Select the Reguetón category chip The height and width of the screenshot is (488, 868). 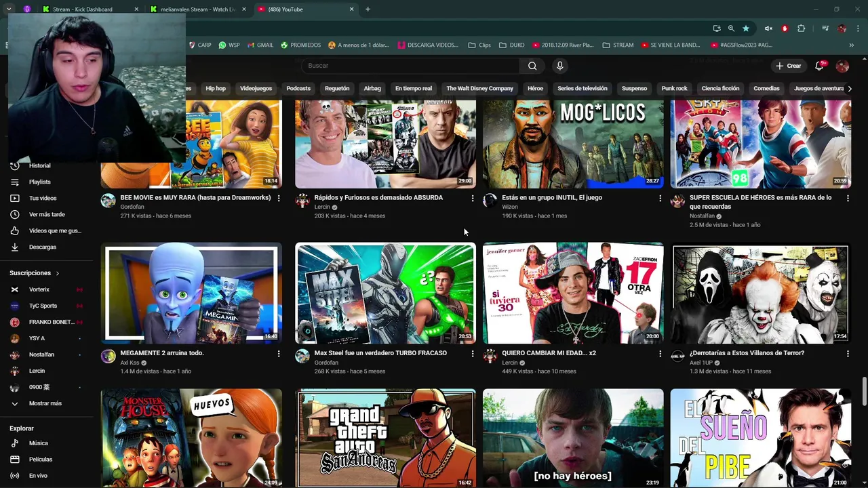click(x=337, y=88)
